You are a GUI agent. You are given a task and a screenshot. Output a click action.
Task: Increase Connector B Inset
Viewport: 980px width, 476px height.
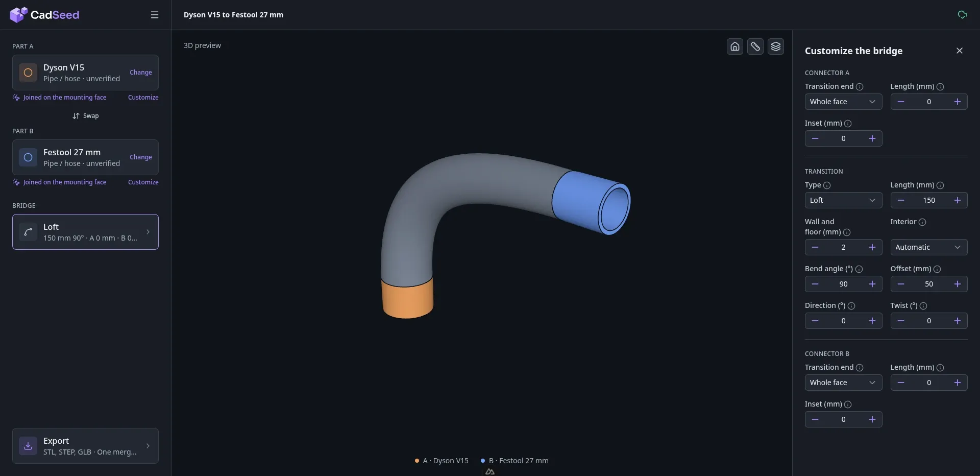(872, 419)
